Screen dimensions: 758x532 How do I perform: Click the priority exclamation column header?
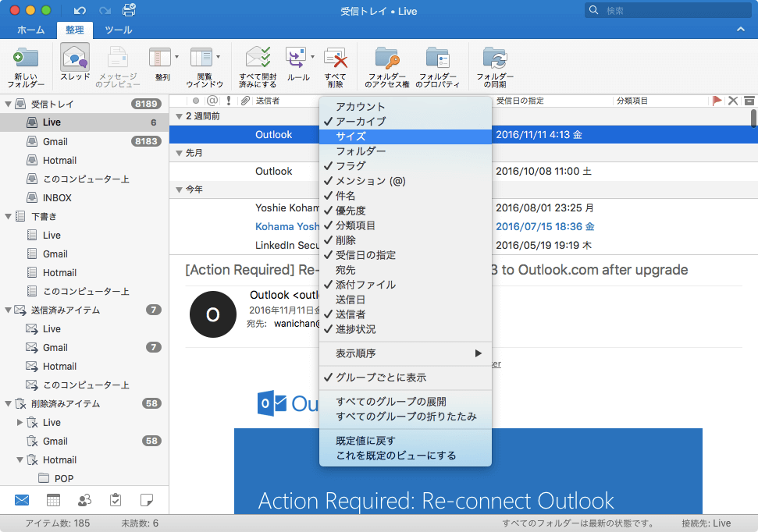click(x=228, y=101)
